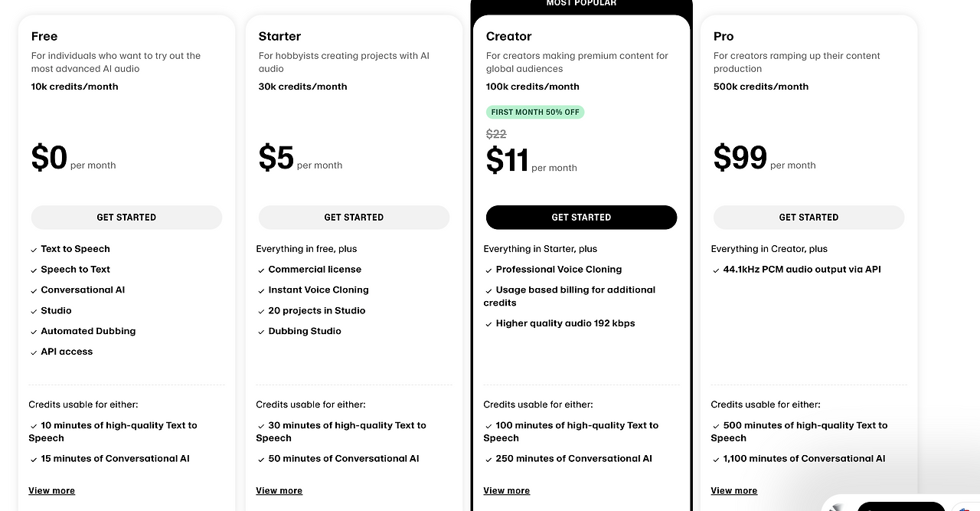Click the Pro plan heading

(724, 36)
